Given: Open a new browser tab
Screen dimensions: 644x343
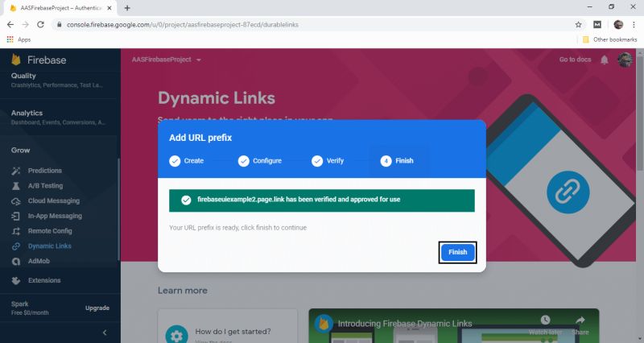Looking at the screenshot, I should 127,8.
